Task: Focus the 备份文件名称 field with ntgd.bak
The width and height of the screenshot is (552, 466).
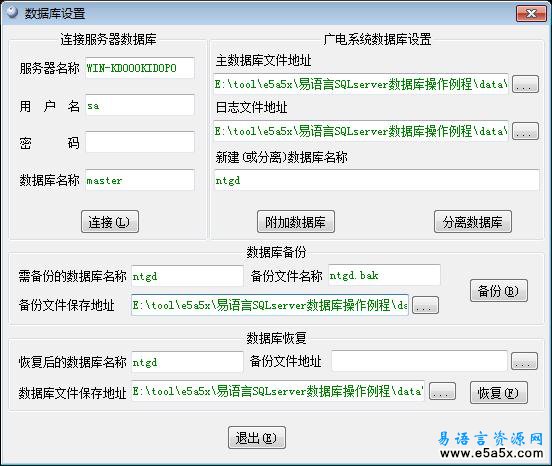Action: point(384,275)
